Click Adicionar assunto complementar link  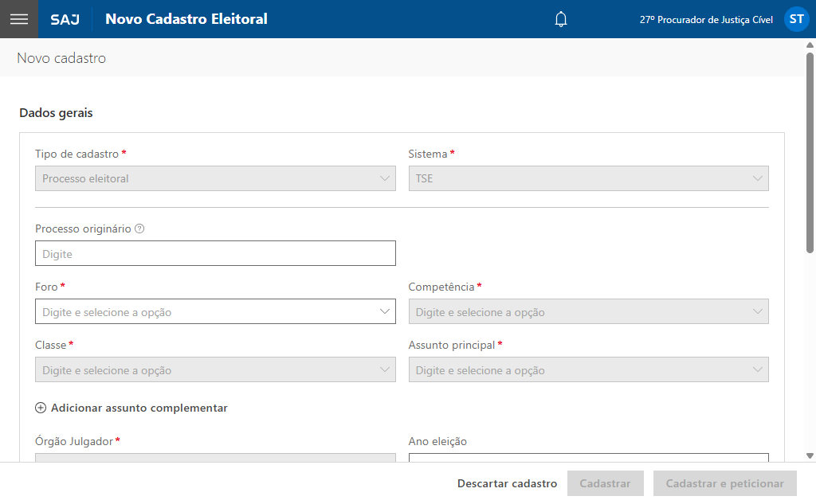pos(139,408)
